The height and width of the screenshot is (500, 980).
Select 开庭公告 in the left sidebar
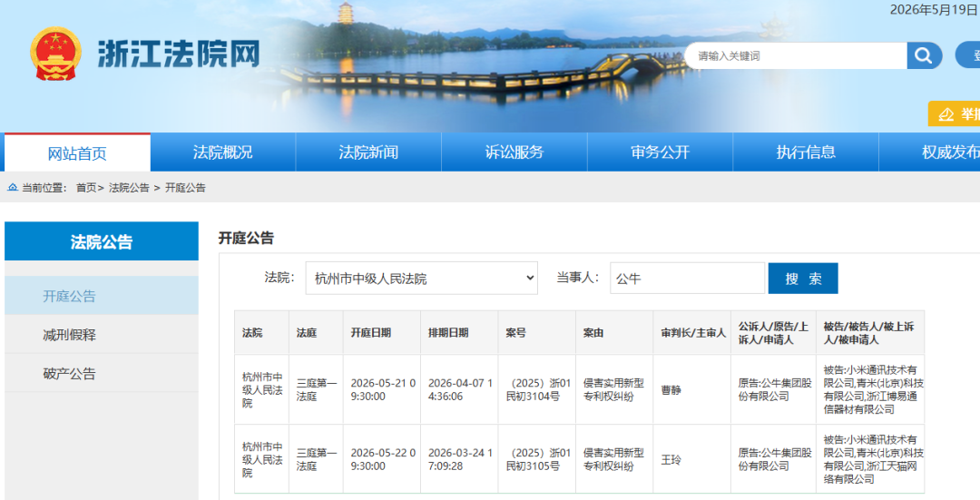[x=102, y=296]
